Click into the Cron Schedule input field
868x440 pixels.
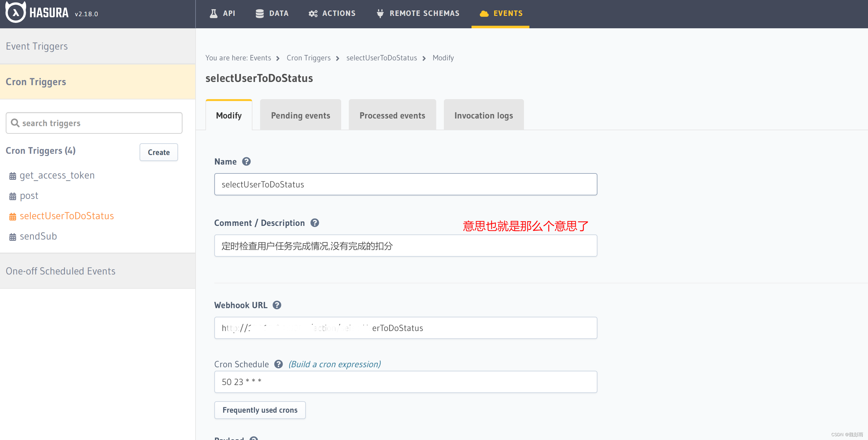pos(405,382)
